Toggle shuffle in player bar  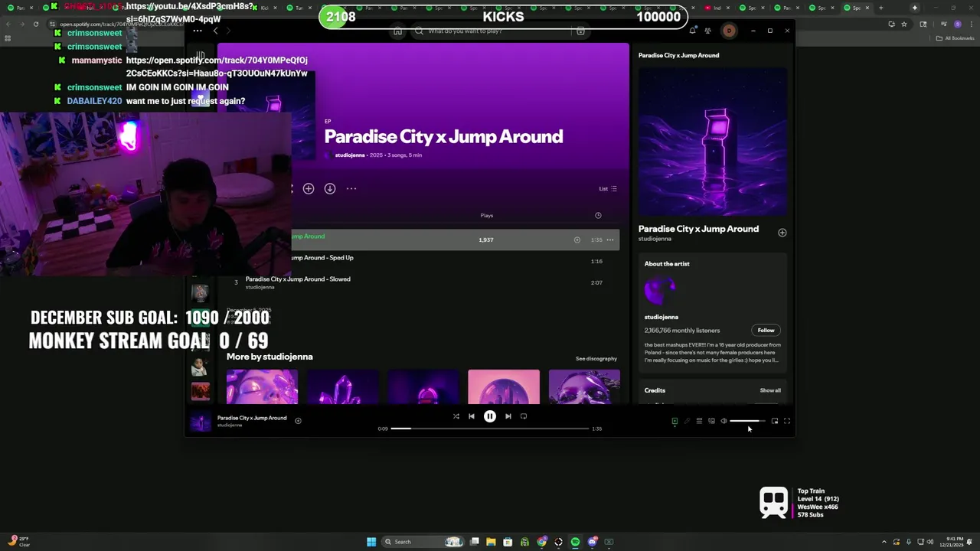coord(456,416)
